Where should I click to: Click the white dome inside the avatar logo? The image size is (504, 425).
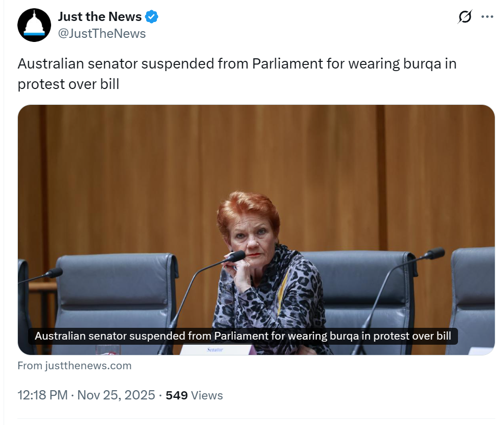34,23
